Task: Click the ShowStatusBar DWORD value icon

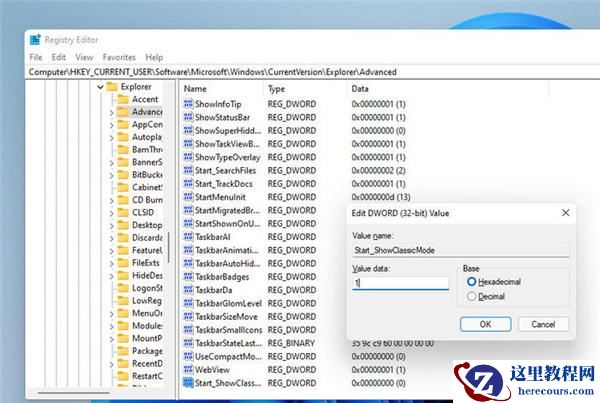Action: point(188,117)
